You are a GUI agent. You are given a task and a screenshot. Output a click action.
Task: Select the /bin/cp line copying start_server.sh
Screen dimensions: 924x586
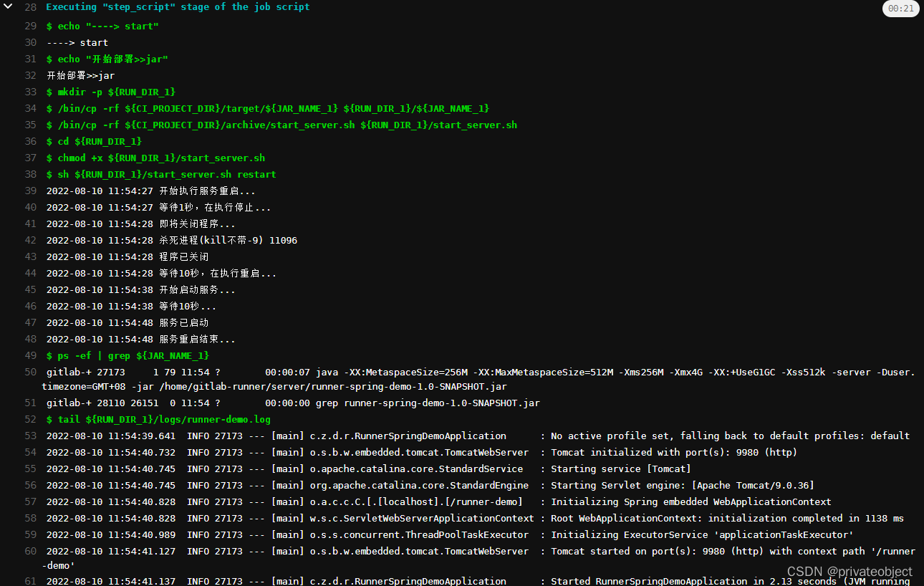coord(281,125)
